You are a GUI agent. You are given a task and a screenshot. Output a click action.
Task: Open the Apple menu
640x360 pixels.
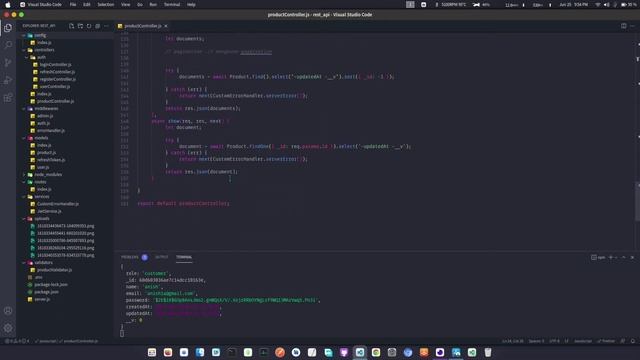click(8, 4)
